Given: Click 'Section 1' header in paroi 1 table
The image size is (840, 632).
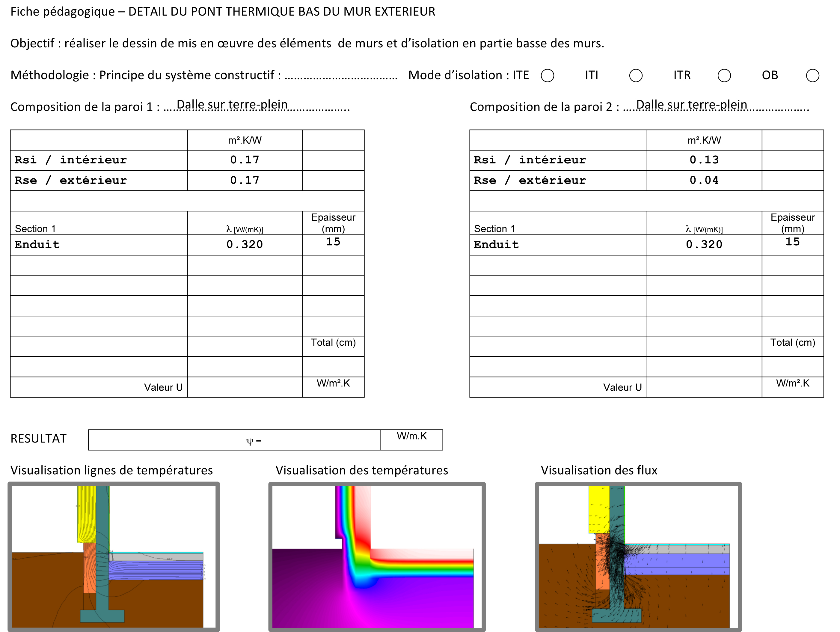Looking at the screenshot, I should (x=35, y=229).
